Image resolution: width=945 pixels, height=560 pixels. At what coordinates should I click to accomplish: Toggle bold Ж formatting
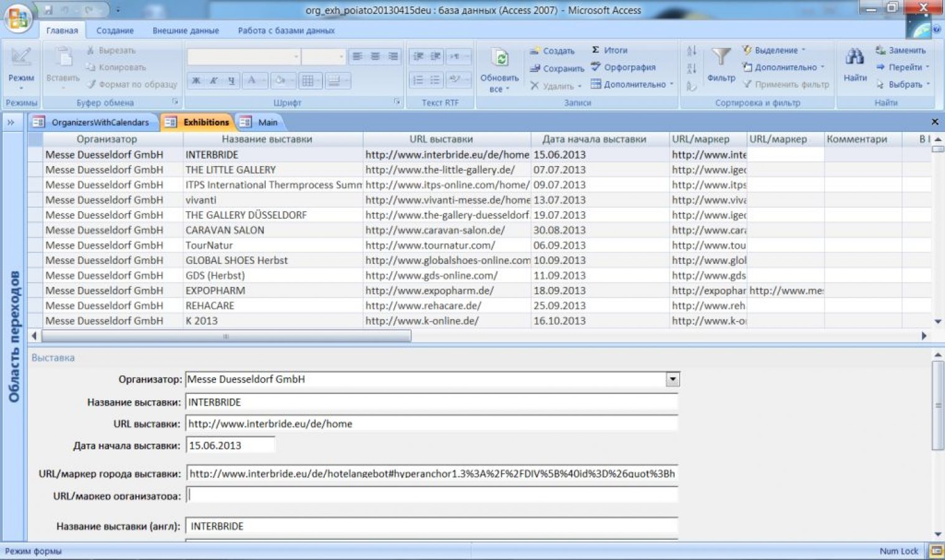pos(196,80)
